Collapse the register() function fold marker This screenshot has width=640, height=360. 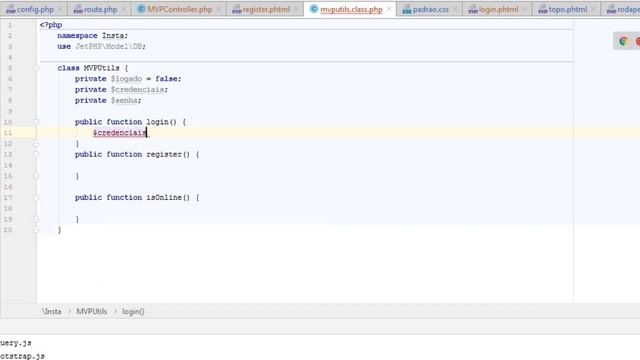[36, 155]
